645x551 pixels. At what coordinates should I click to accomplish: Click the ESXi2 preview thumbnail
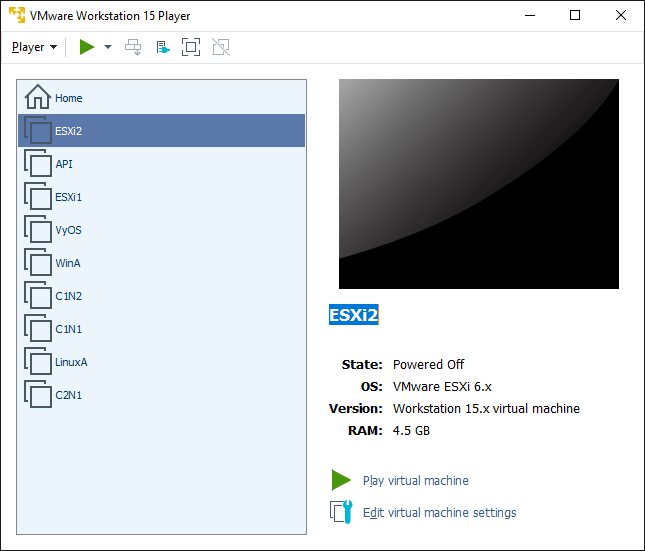(478, 184)
